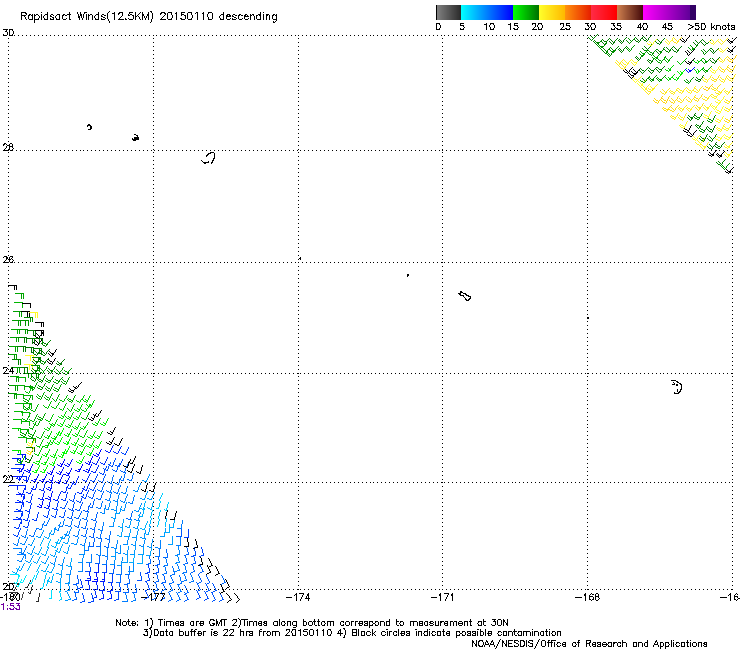Click the purple '1:53' time stamp
Screen dimensions: 740x650
pos(10,607)
